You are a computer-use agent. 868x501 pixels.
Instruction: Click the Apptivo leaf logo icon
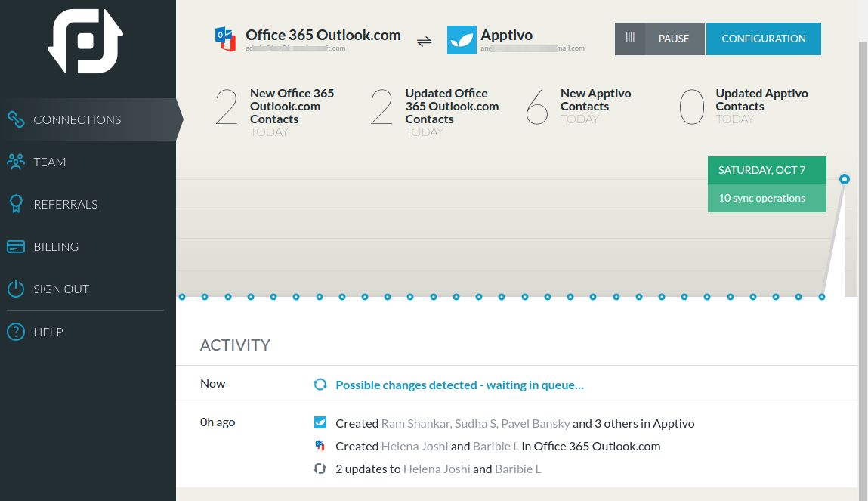462,40
